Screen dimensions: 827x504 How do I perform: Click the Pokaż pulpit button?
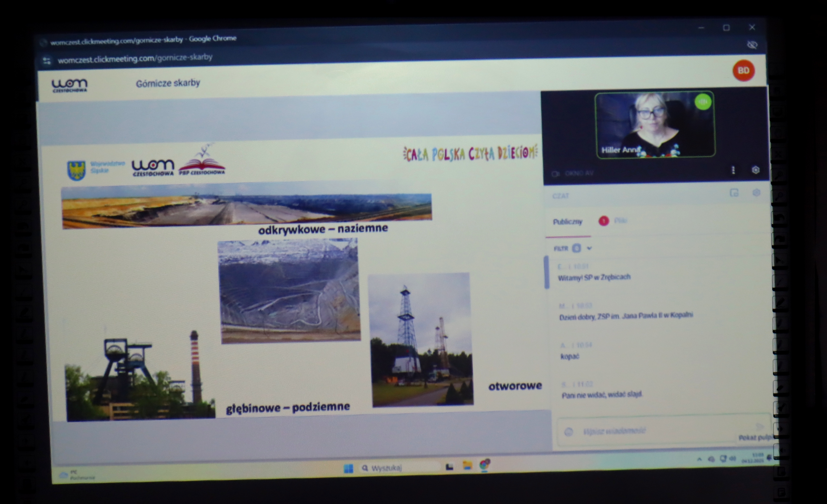pos(755,437)
